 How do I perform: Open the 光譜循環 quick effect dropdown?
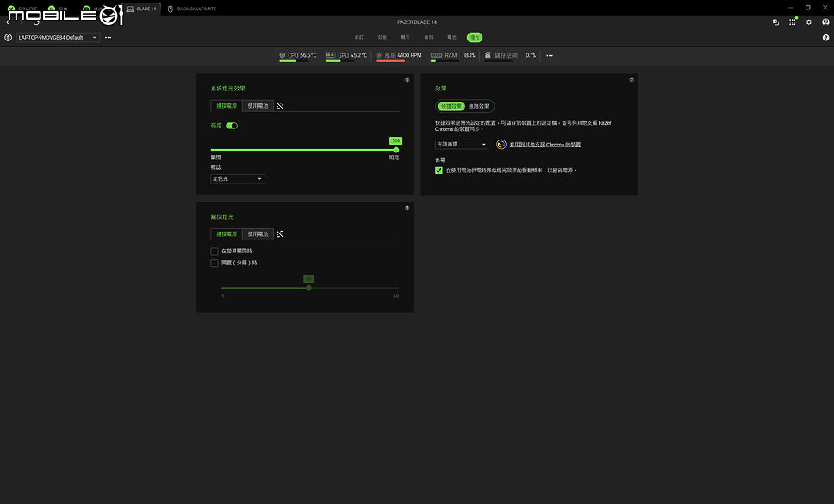462,144
